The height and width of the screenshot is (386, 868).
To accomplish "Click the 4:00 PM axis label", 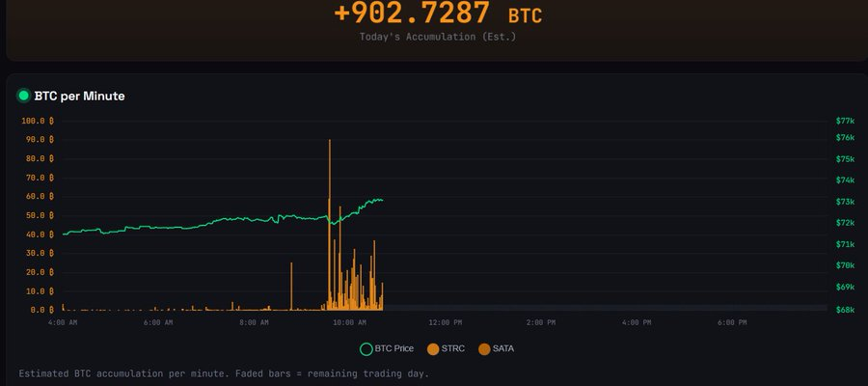I will tap(637, 323).
